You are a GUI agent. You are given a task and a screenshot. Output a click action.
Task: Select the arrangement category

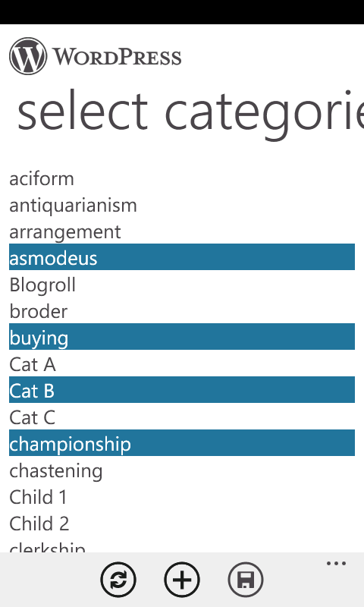click(182, 231)
